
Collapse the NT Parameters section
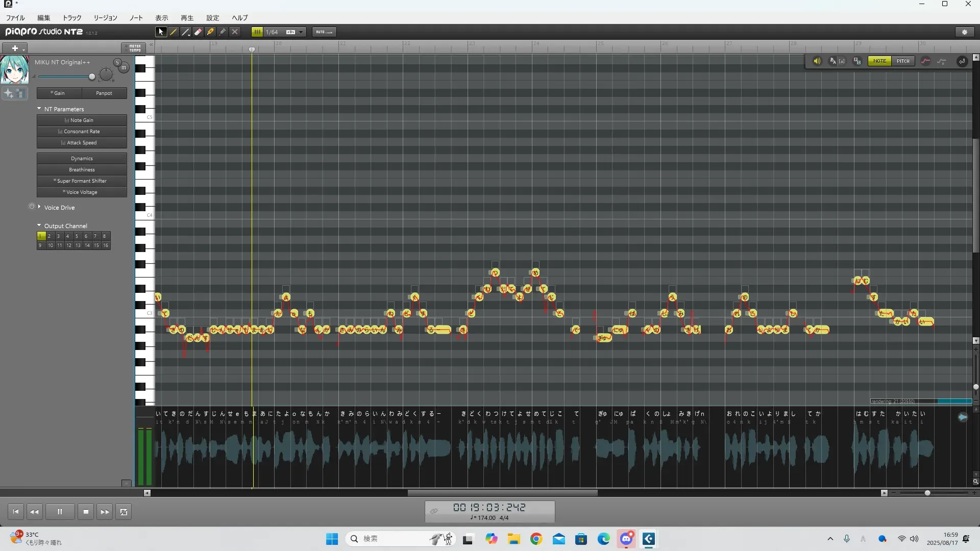[x=39, y=109]
